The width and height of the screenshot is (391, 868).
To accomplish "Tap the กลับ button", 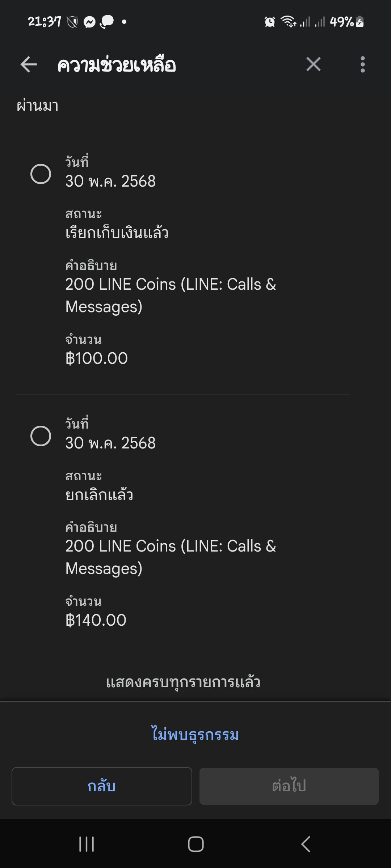I will tap(102, 786).
